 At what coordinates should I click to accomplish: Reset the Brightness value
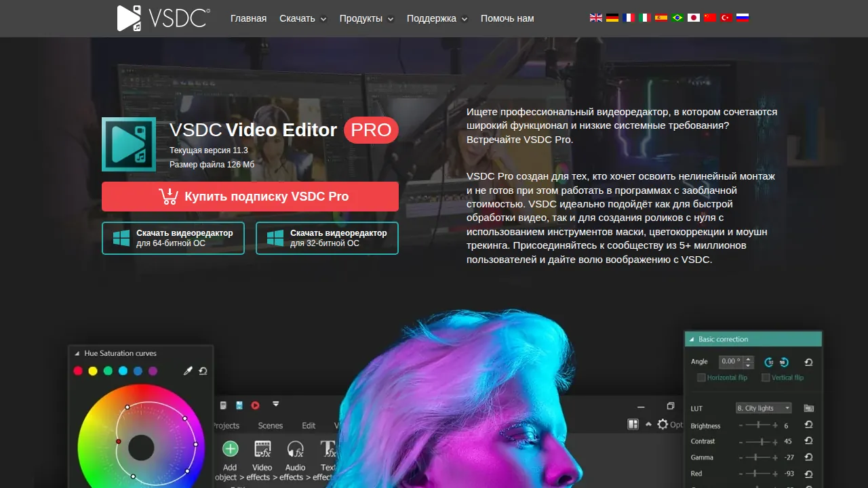pyautogui.click(x=808, y=425)
